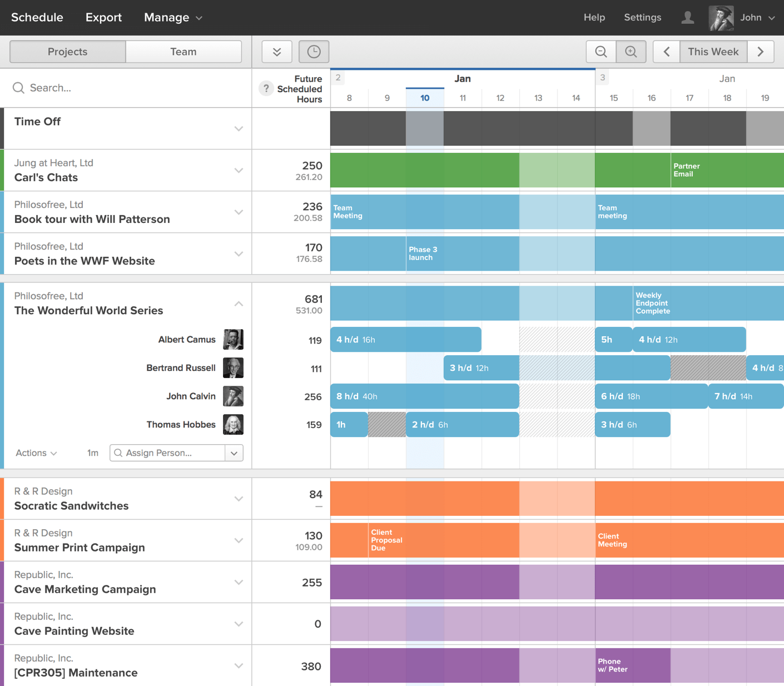Open the Actions dropdown menu
The height and width of the screenshot is (686, 784).
(x=36, y=453)
